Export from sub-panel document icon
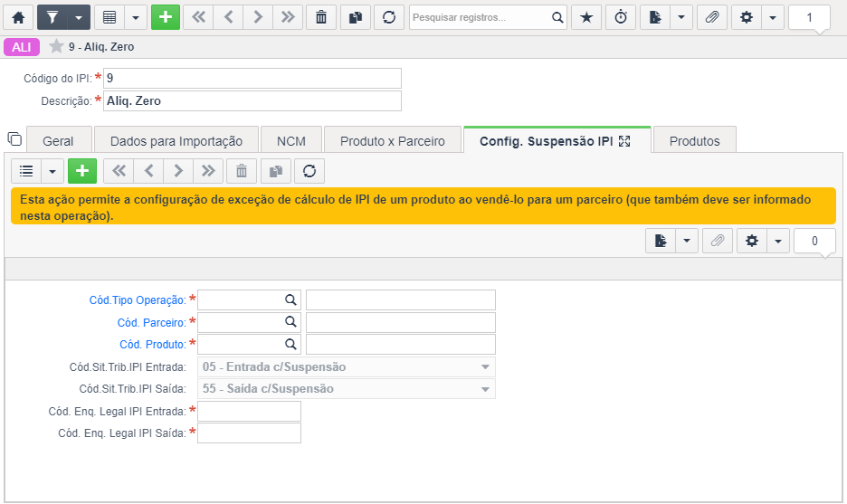This screenshot has width=847, height=504. (661, 241)
